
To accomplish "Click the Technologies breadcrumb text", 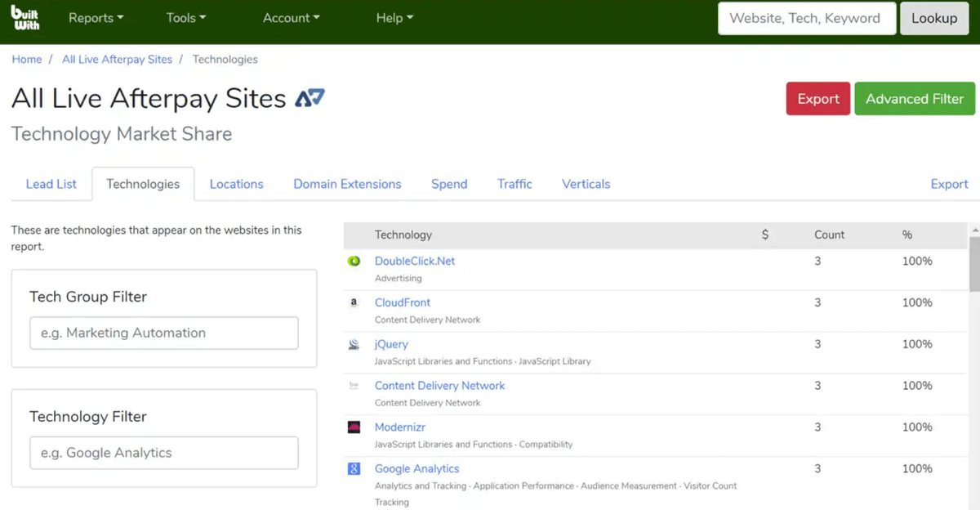I will click(225, 59).
